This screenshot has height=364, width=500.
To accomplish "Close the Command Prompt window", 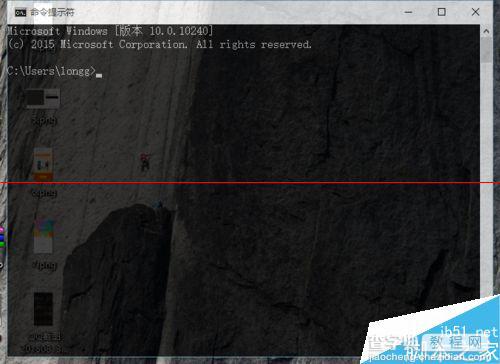I will coord(476,12).
